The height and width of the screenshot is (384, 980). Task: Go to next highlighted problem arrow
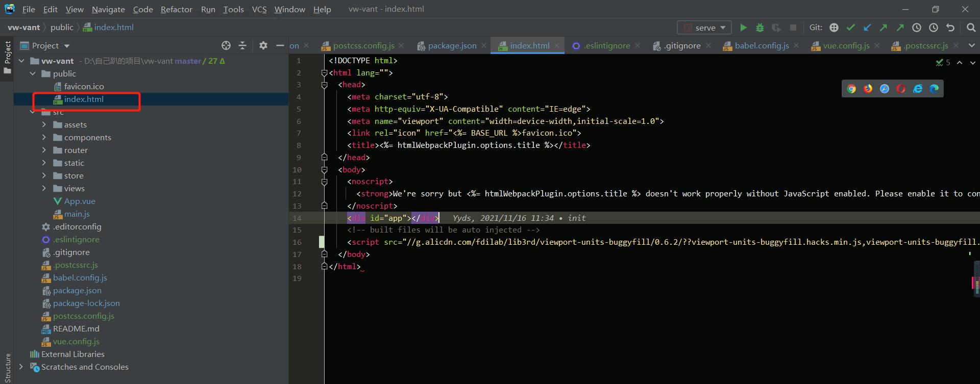click(973, 62)
